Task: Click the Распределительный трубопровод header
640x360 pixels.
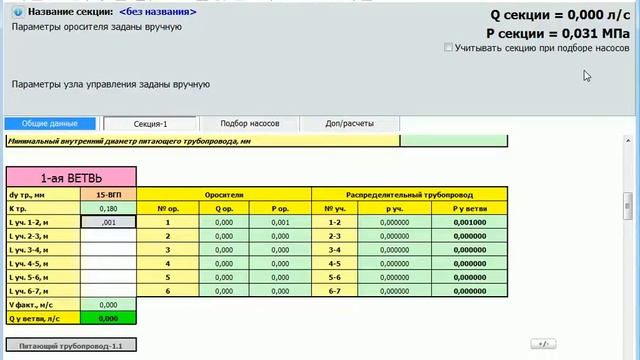Action: (409, 195)
